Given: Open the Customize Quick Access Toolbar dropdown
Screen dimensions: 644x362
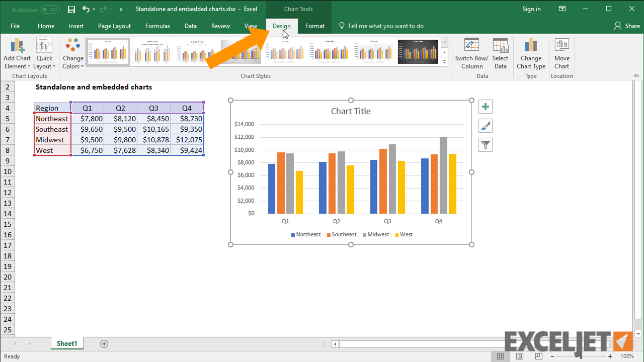Looking at the screenshot, I should pyautogui.click(x=121, y=10).
